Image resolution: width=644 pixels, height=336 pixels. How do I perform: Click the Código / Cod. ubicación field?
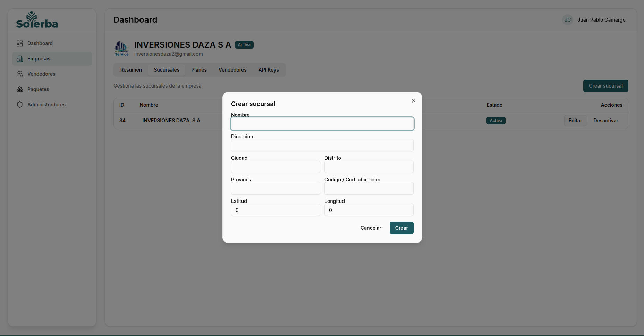[x=368, y=188]
